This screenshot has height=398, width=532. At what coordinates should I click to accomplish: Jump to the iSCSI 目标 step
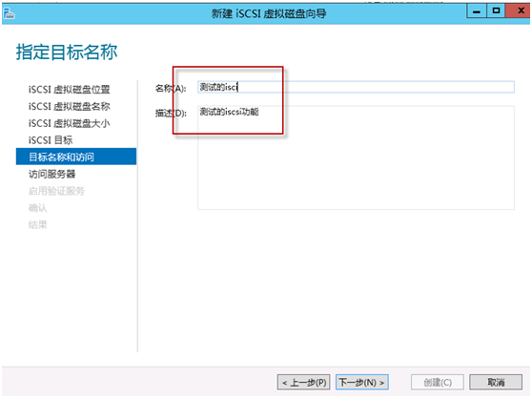coord(51,140)
